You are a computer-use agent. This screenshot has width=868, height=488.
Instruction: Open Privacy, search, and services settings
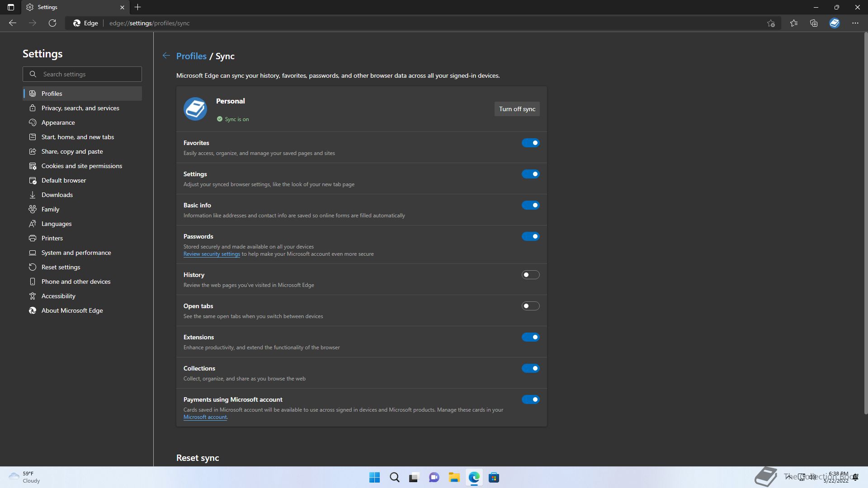[82, 108]
